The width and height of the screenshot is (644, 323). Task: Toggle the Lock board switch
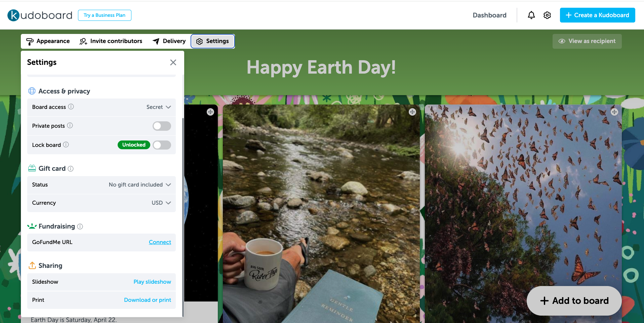(162, 145)
